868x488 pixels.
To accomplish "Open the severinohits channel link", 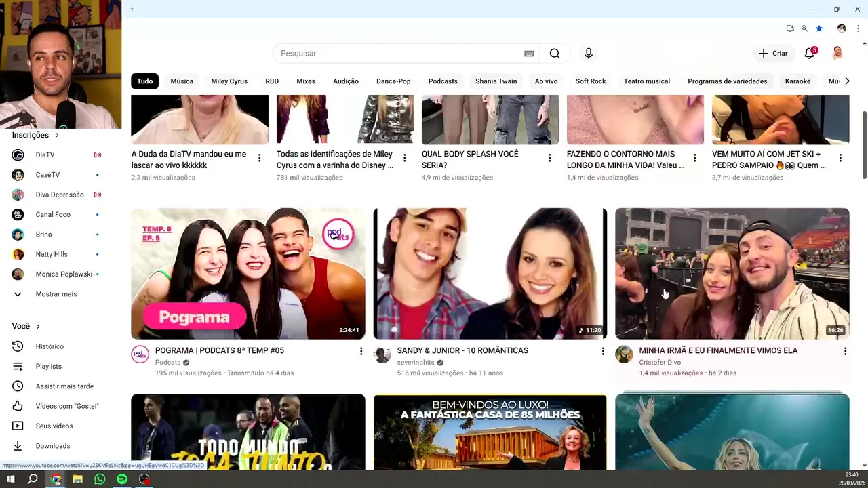I will tap(416, 363).
